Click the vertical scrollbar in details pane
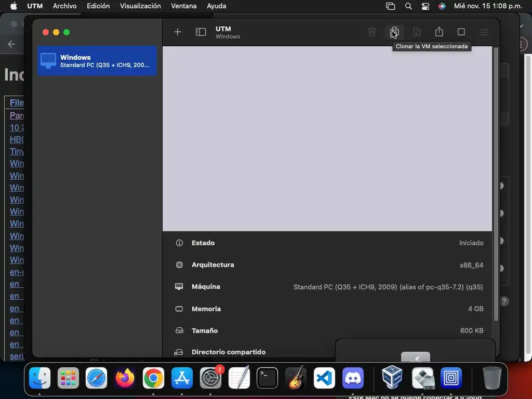 (x=496, y=185)
